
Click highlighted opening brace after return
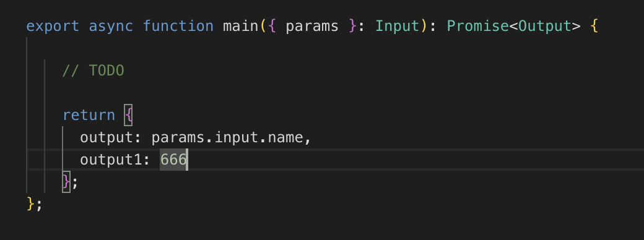pyautogui.click(x=129, y=115)
